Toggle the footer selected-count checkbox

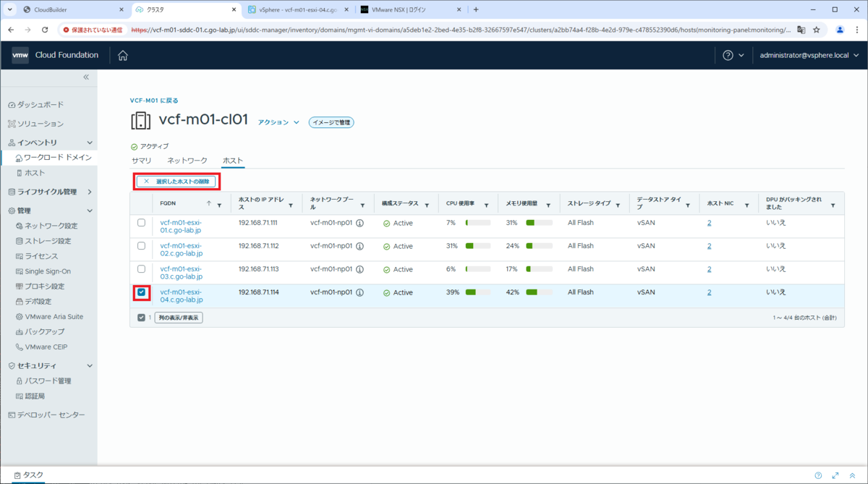click(x=141, y=318)
